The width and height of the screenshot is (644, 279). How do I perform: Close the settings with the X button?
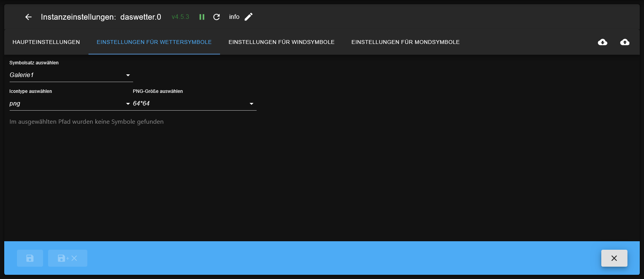[x=614, y=258]
